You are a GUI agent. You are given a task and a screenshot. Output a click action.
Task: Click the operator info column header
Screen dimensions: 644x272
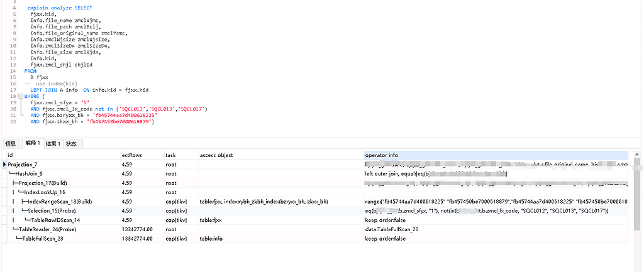(x=495, y=155)
